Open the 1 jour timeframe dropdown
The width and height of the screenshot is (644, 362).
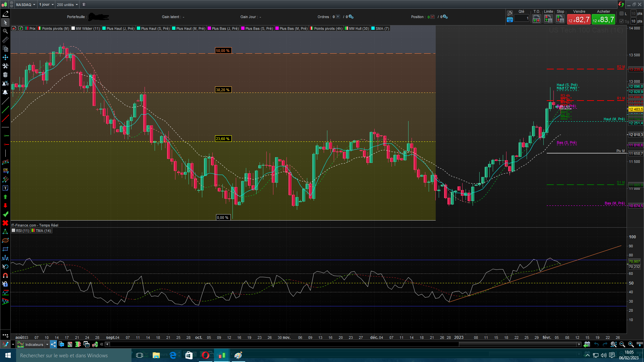(46, 4)
